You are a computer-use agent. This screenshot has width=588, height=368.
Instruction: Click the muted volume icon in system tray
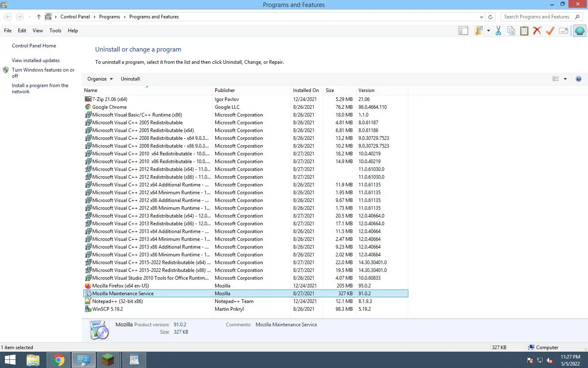pyautogui.click(x=550, y=360)
